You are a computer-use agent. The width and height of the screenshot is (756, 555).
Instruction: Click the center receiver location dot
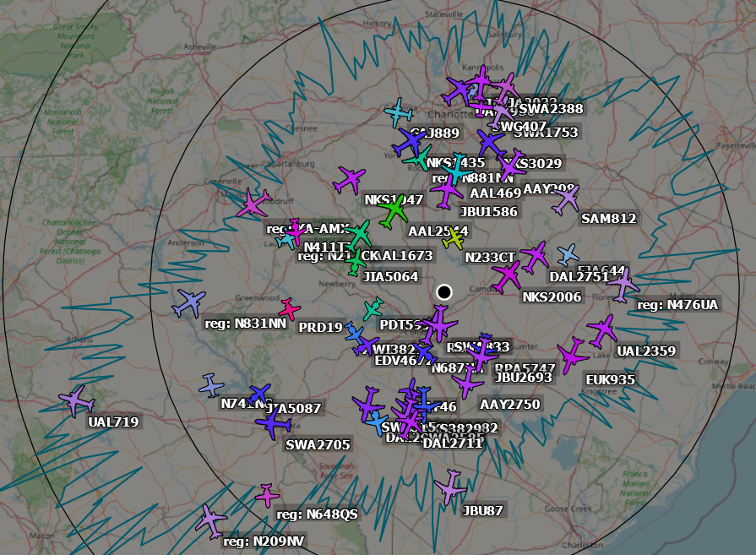[x=445, y=291]
